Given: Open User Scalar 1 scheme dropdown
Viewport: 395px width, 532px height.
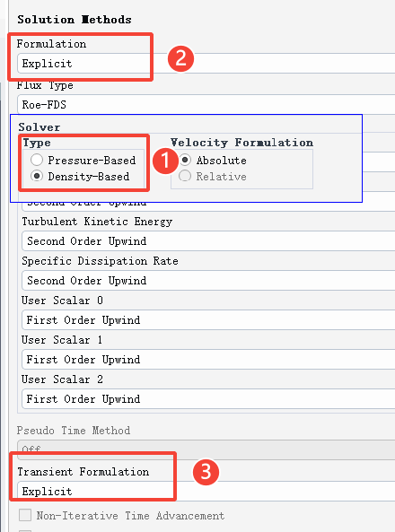Looking at the screenshot, I should pyautogui.click(x=208, y=360).
